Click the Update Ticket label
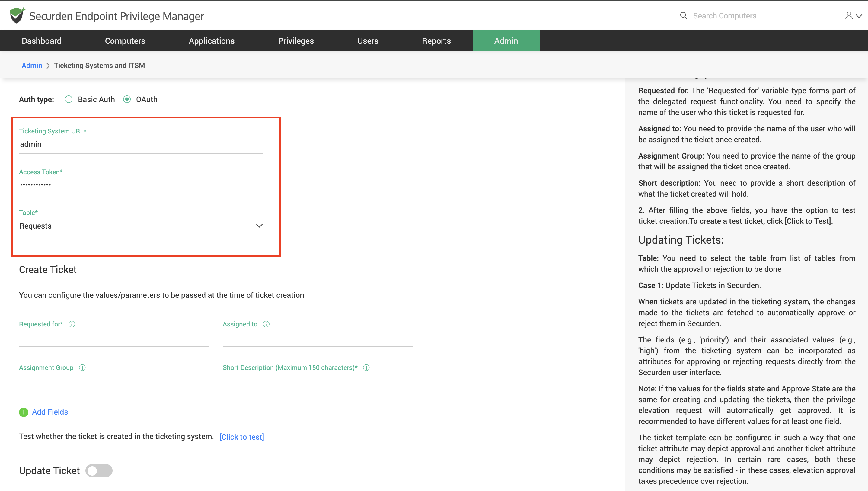Image resolution: width=868 pixels, height=491 pixels. coord(49,471)
